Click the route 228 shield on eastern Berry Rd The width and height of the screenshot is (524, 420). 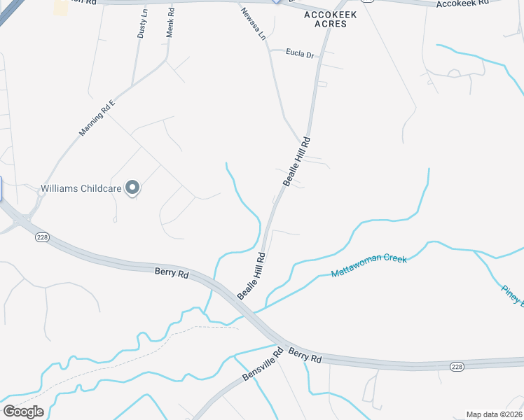[457, 367]
